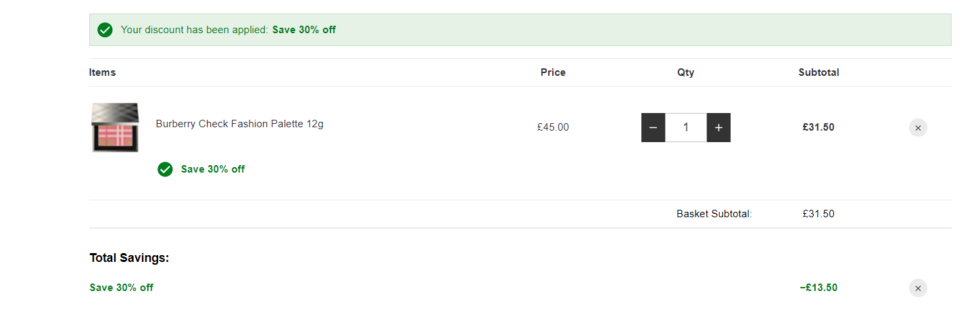Click the £45.00 item price

point(553,127)
